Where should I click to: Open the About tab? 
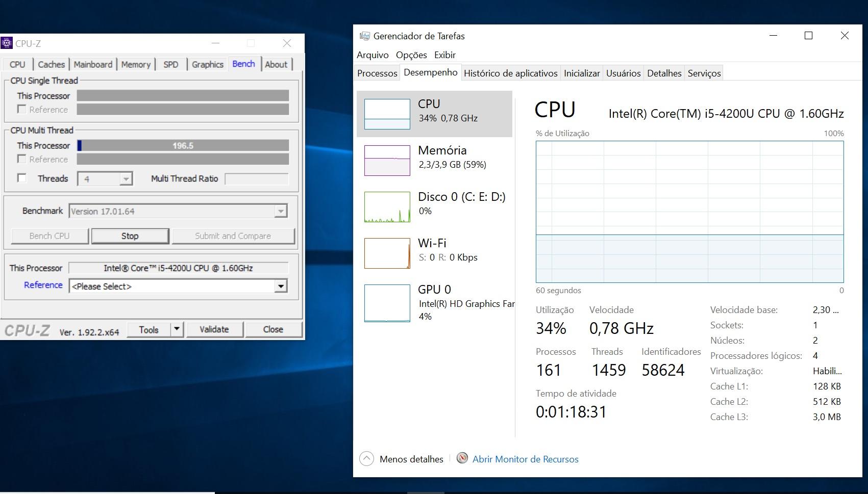pos(276,64)
